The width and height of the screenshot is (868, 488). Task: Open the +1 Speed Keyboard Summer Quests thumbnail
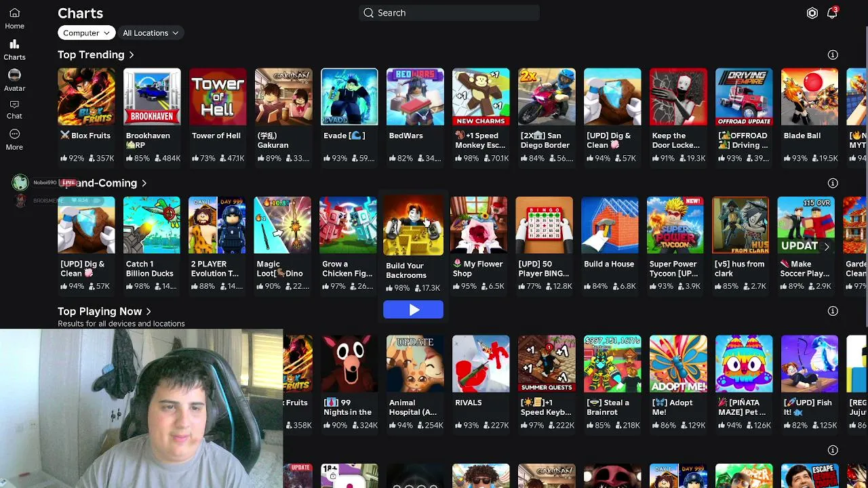pyautogui.click(x=547, y=364)
